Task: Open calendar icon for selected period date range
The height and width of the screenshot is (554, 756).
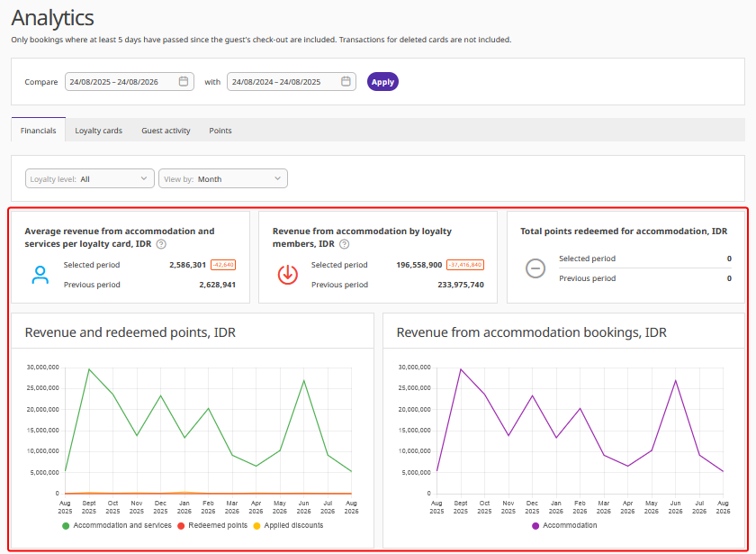Action: (x=184, y=82)
